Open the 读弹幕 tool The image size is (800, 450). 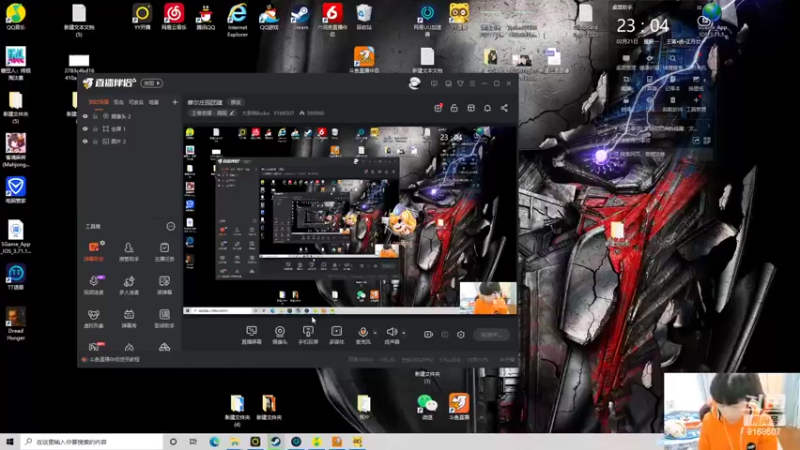pyautogui.click(x=164, y=285)
